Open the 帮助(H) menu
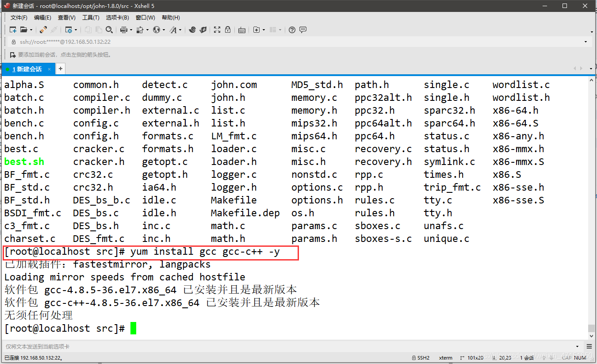This screenshot has height=364, width=597. point(171,18)
